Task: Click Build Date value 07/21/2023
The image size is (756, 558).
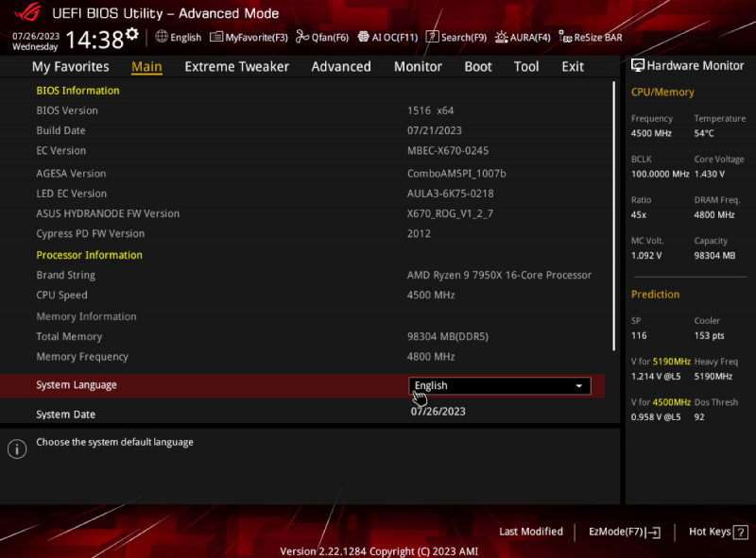Action: tap(435, 130)
